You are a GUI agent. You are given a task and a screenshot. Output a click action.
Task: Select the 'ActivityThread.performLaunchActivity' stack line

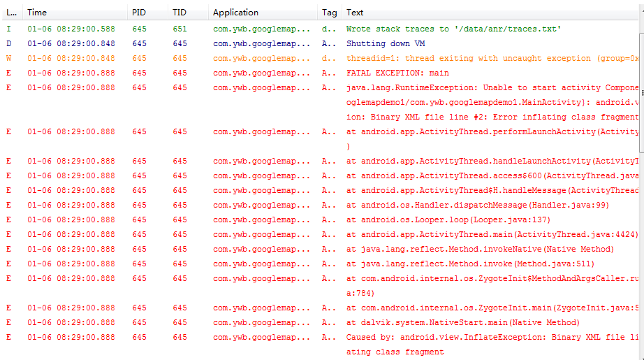pos(321,139)
